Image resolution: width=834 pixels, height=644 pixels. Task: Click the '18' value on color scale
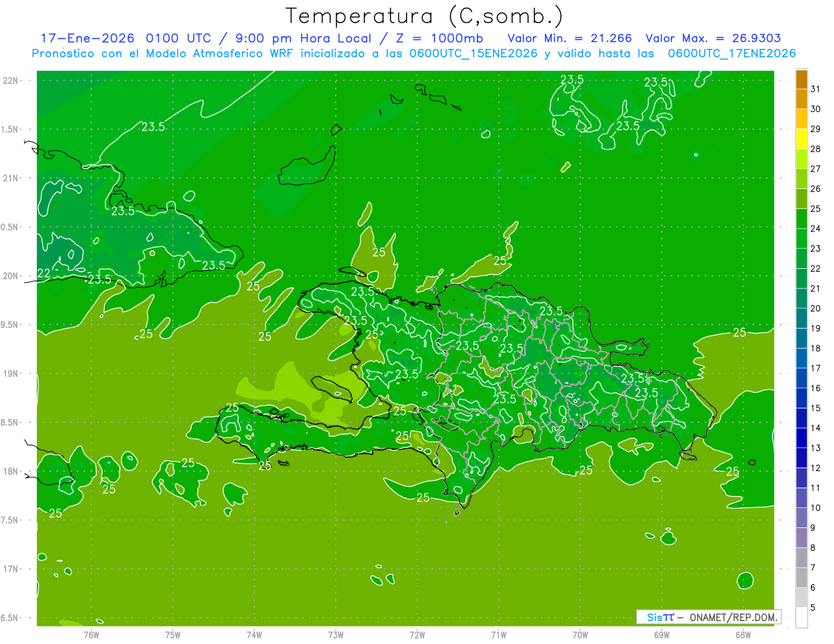[x=816, y=348]
